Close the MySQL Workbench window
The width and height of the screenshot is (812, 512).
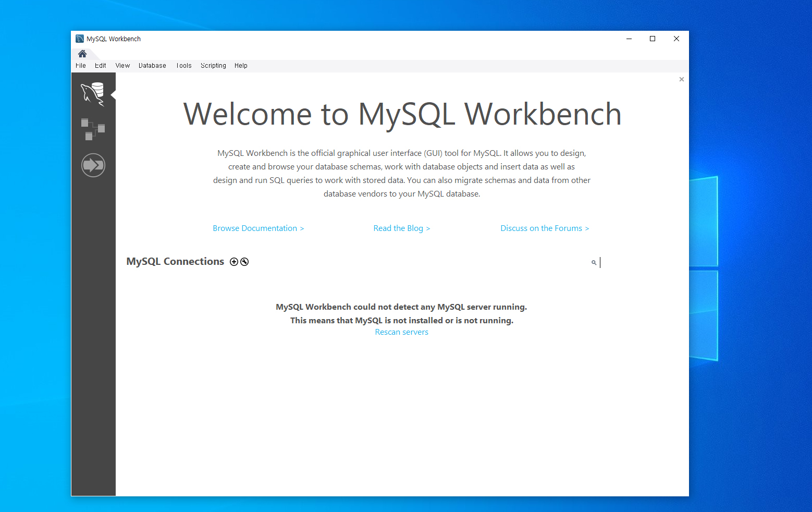(x=676, y=39)
